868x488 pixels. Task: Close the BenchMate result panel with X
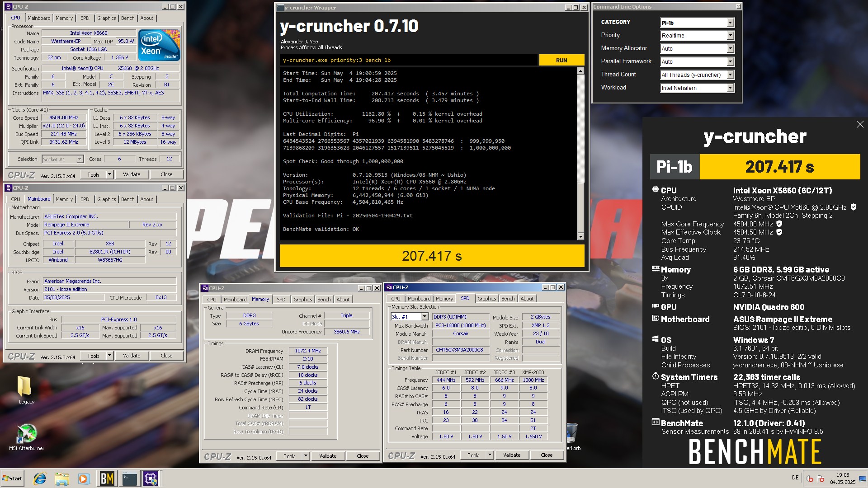pos(860,124)
